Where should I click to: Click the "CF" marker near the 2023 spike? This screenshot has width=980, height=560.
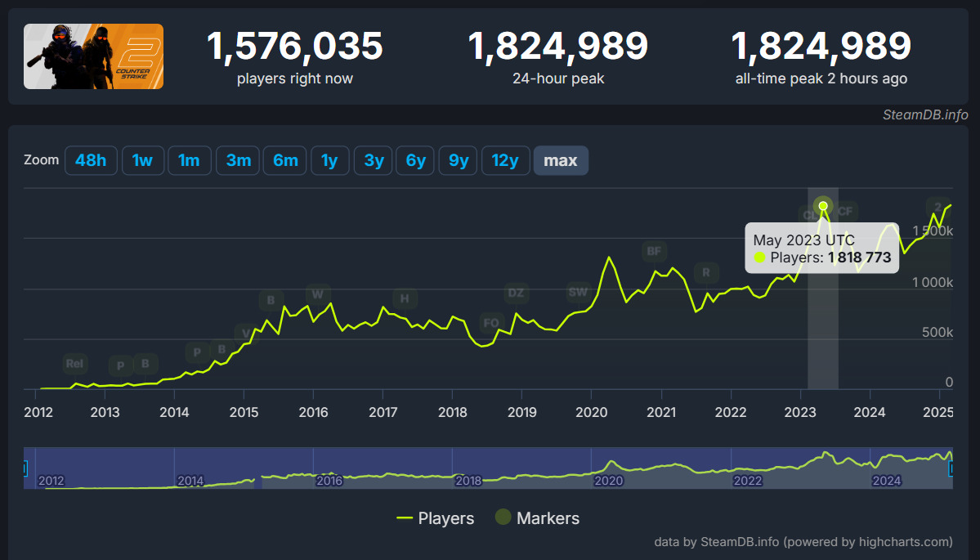click(x=845, y=210)
